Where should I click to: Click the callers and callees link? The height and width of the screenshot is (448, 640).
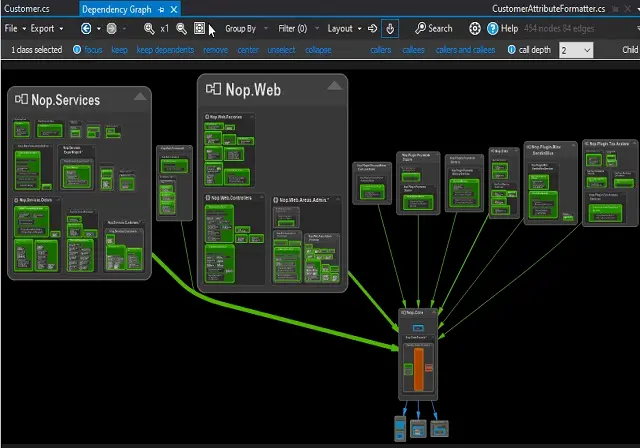click(465, 50)
